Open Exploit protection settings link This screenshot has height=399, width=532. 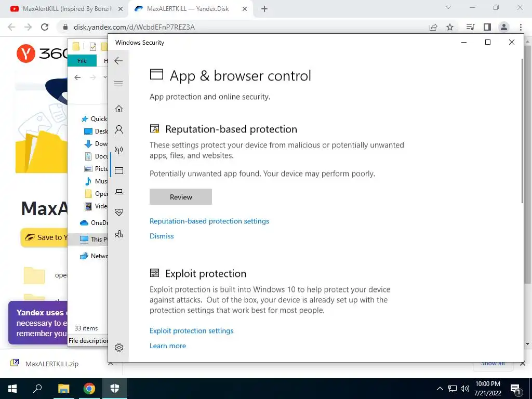(191, 331)
